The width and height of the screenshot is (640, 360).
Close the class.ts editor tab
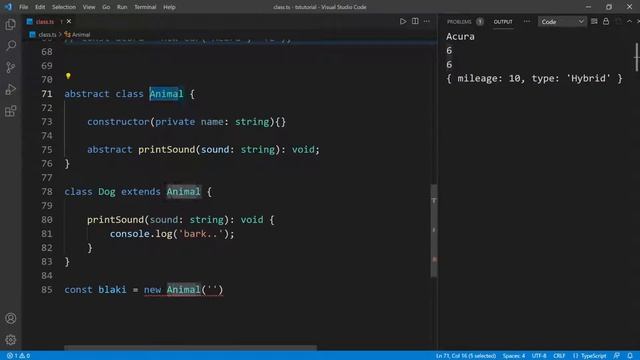tap(69, 21)
